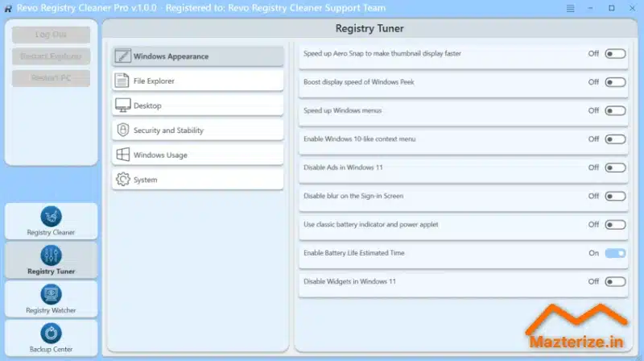The image size is (644, 361).
Task: Click the Off label for Disable Widgets
Action: click(x=593, y=281)
